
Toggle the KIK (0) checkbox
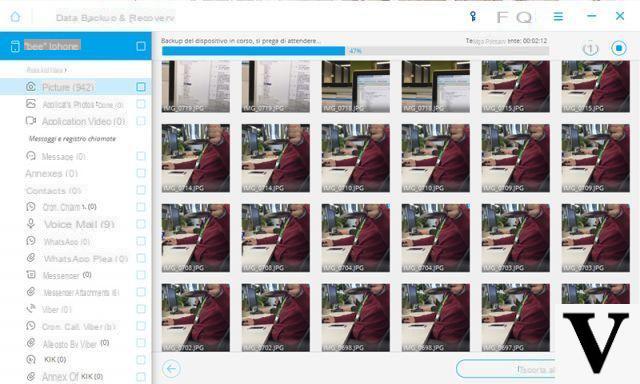tap(141, 360)
